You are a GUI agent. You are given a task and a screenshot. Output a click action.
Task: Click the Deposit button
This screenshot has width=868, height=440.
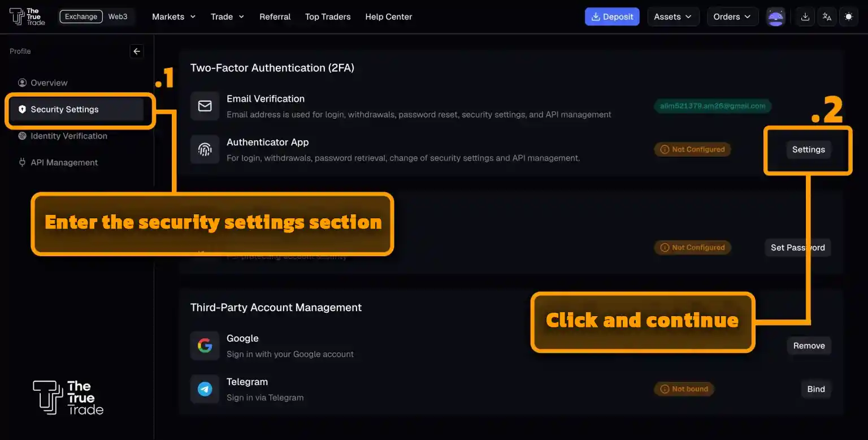click(612, 17)
